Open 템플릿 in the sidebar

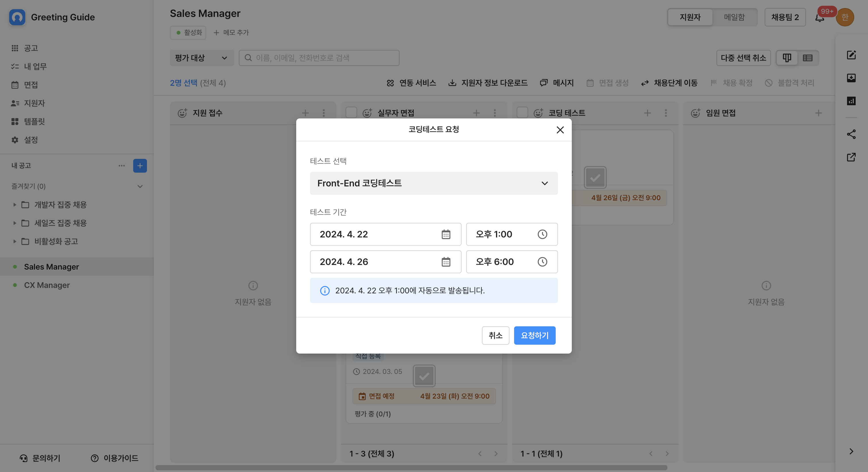tap(28, 122)
